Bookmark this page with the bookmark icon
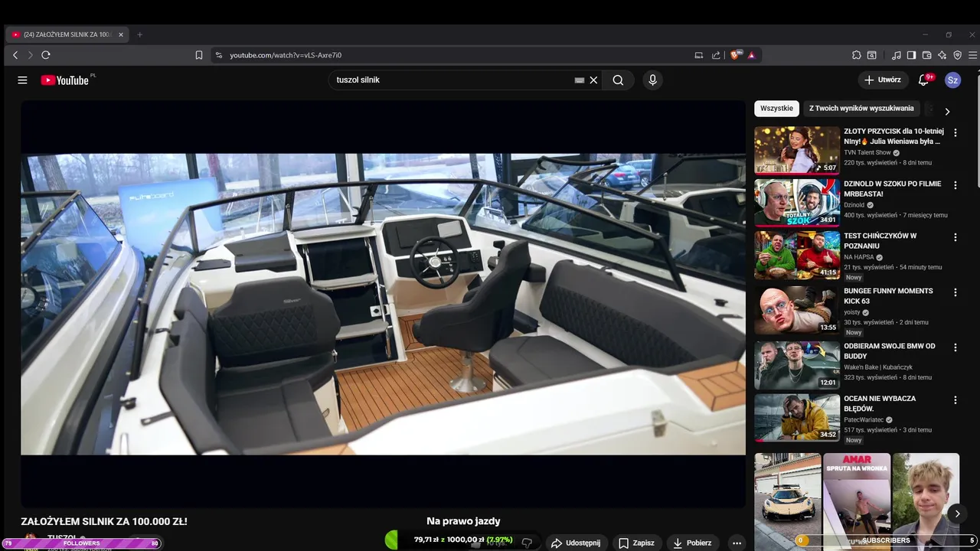The height and width of the screenshot is (551, 980). point(199,55)
